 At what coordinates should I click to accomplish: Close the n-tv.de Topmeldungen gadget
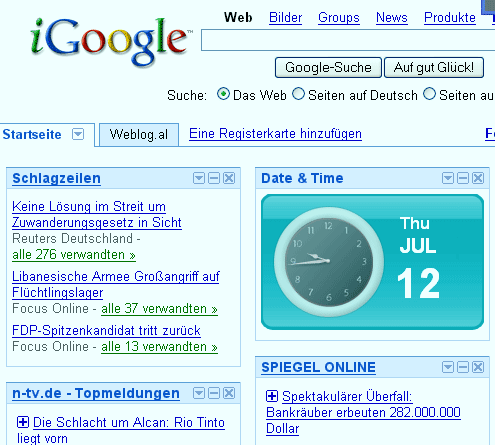coord(229,393)
